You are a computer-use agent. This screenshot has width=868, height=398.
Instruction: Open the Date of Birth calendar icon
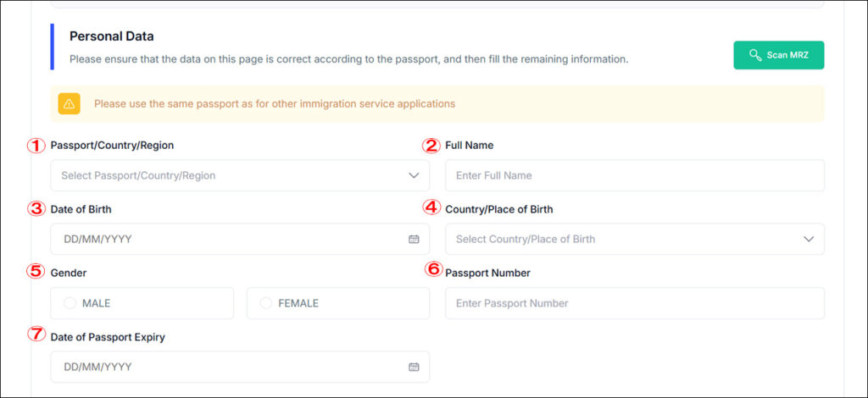click(414, 240)
